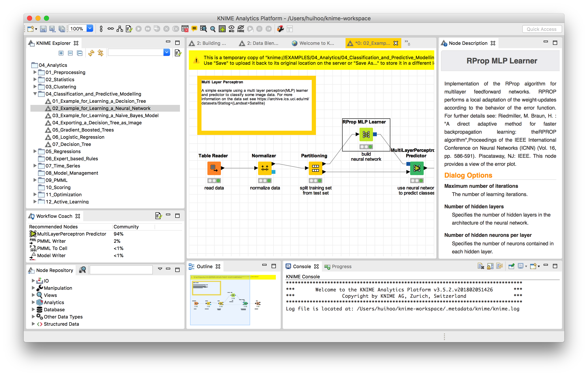Open 03_Example_for_Learning_a_Naive_Bayes_Model workflow
Image resolution: width=588 pixels, height=376 pixels.
click(x=105, y=115)
